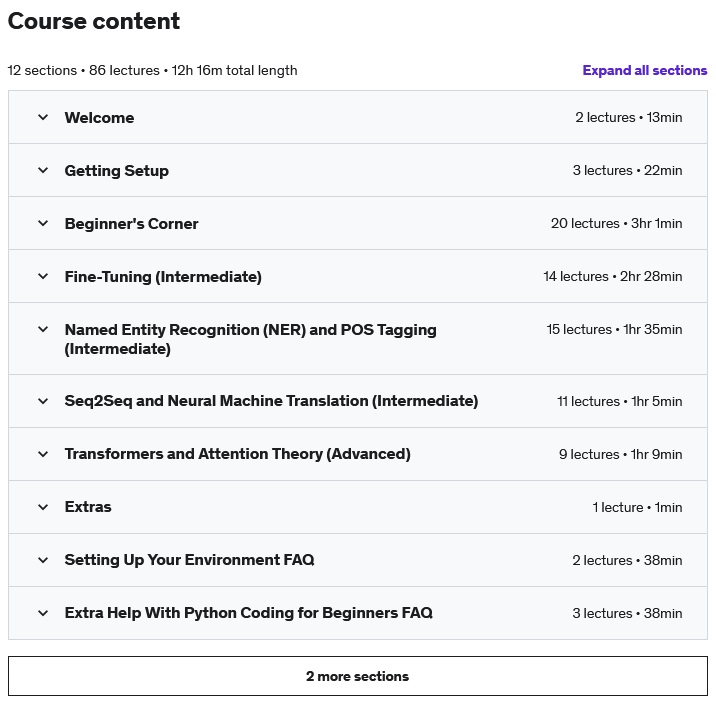Screen dimensions: 716x701
Task: Click the Extras section's 1 lecture duration text
Action: pos(637,507)
